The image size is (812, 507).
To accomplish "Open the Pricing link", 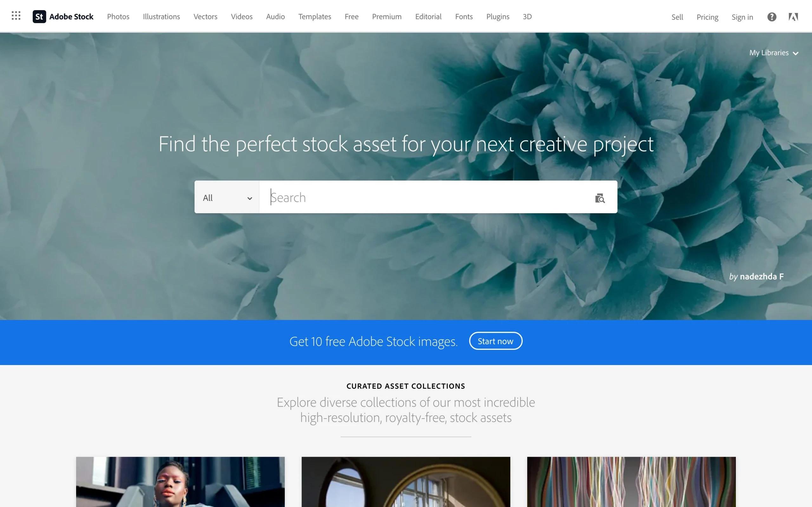I will (x=707, y=17).
